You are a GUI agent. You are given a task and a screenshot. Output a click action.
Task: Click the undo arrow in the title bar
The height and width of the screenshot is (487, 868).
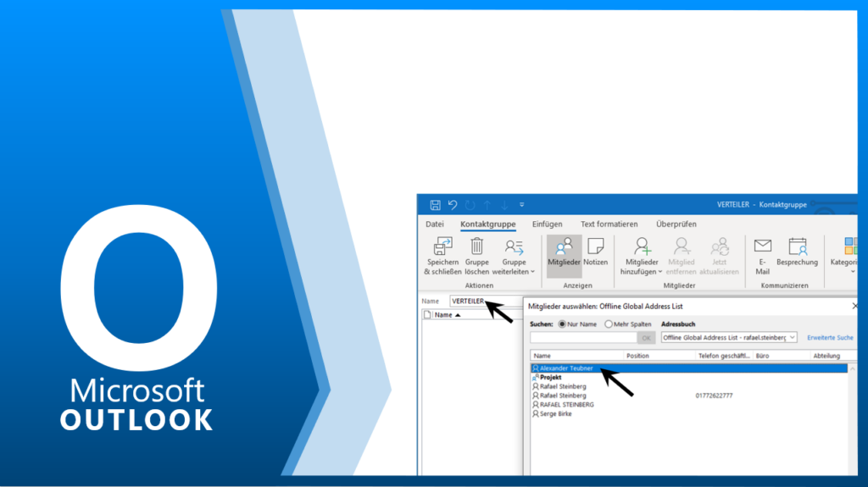[x=453, y=205]
